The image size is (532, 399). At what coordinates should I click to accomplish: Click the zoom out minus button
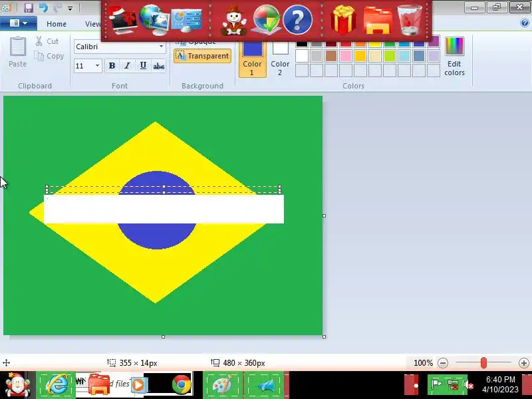coord(442,363)
